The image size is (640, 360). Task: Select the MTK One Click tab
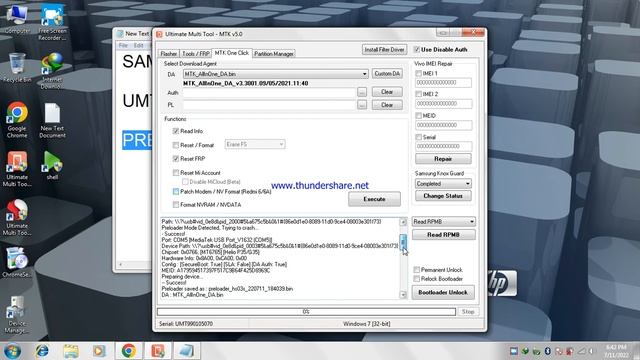[x=232, y=53]
